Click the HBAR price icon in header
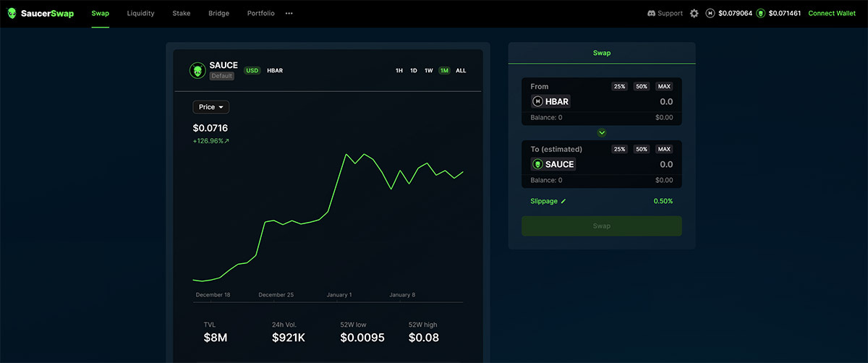Viewport: 868px width, 363px height. [x=710, y=13]
